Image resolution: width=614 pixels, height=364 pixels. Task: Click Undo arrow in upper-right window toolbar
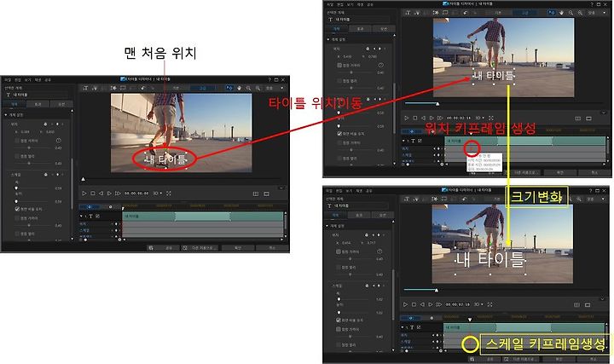(x=466, y=13)
